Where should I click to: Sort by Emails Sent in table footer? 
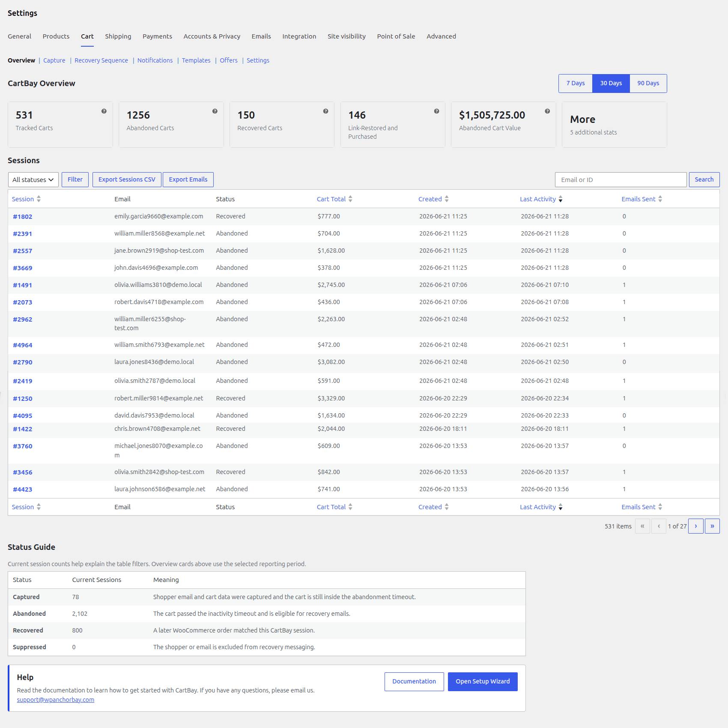[x=642, y=507]
